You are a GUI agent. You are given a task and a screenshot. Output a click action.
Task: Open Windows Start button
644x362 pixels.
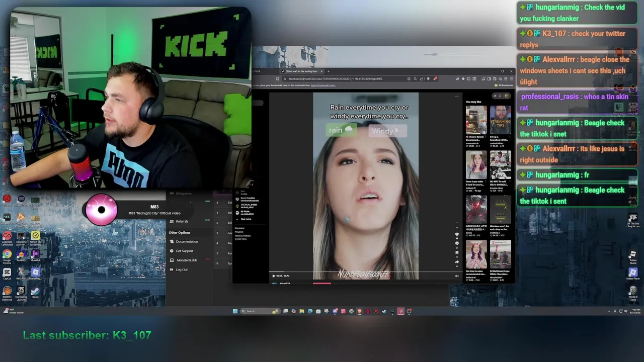[x=235, y=311]
